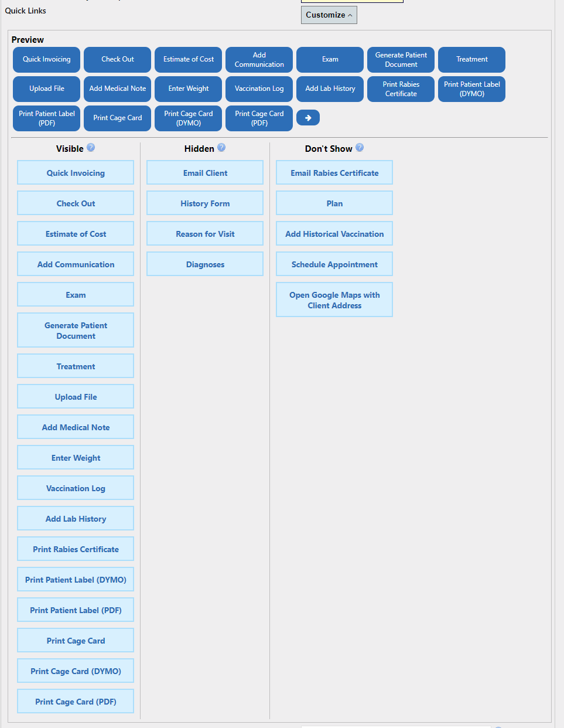Select Check Out in Visible list
Viewport: 564px width, 728px height.
76,203
